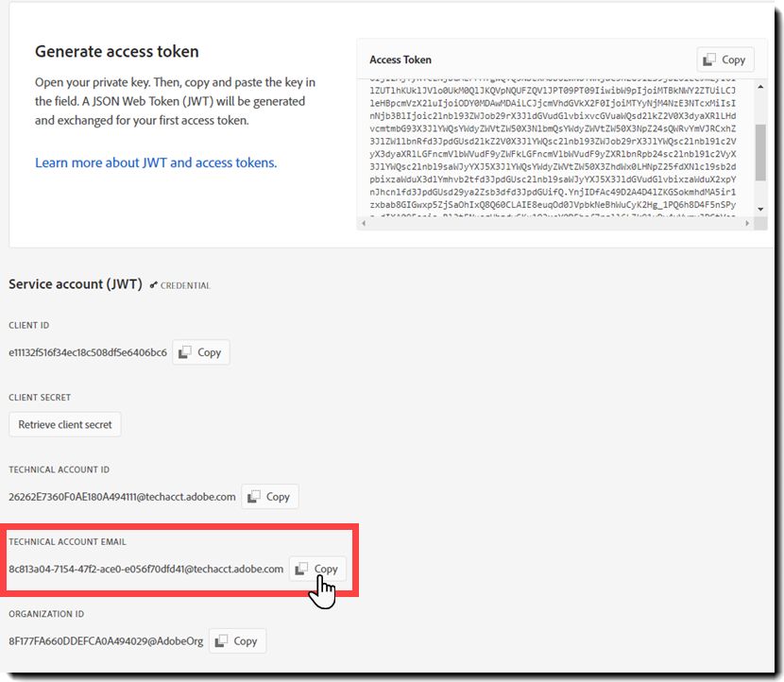Screen dimensions: 784x682
Task: Select the client ID text e11132f516f34ec18c508df5e6406bc6
Action: click(x=88, y=352)
